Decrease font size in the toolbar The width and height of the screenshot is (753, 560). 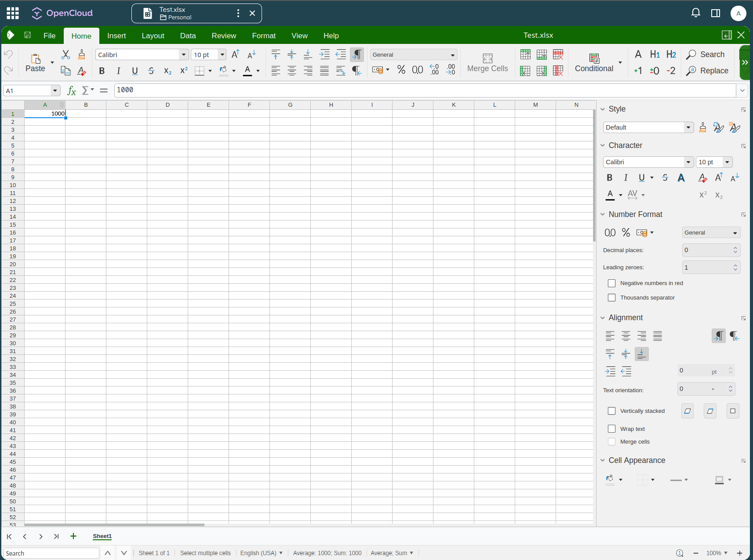[252, 54]
